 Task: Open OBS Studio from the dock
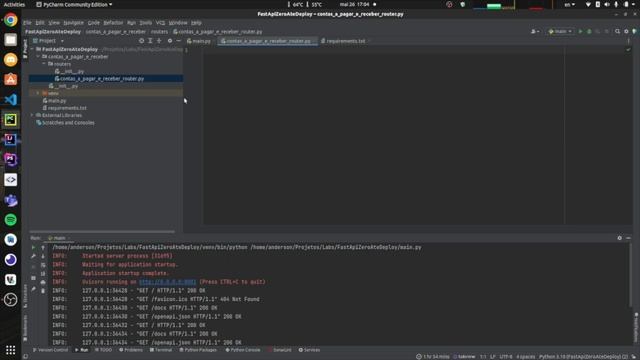tap(11, 300)
